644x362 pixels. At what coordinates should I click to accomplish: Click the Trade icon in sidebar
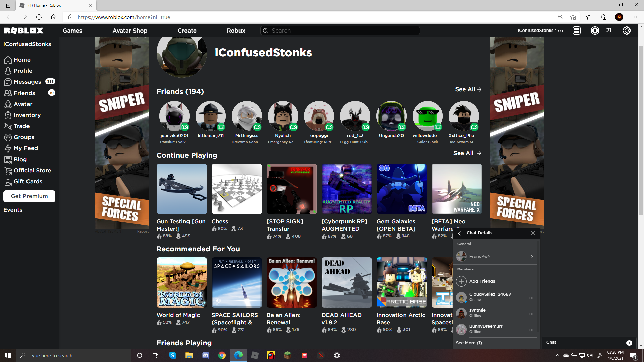click(8, 126)
